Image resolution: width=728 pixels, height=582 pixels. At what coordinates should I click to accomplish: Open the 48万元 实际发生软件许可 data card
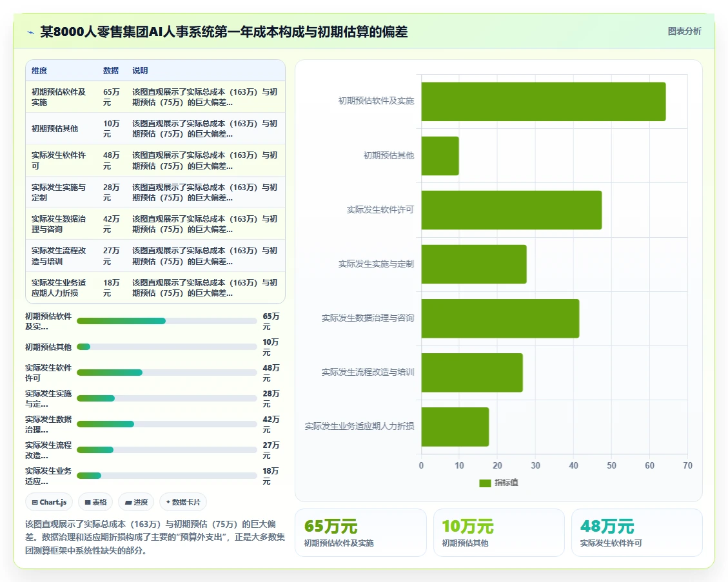point(636,533)
